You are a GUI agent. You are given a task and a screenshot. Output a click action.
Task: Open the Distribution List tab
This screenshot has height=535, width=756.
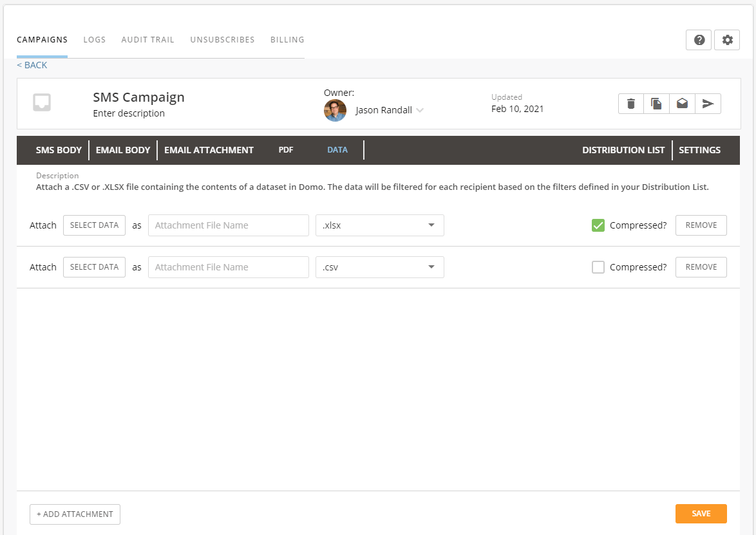point(623,150)
